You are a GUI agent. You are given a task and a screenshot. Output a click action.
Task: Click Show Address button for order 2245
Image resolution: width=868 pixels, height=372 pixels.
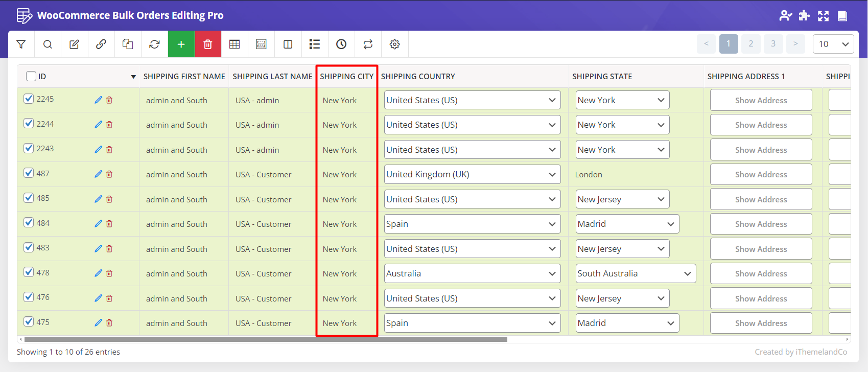760,100
